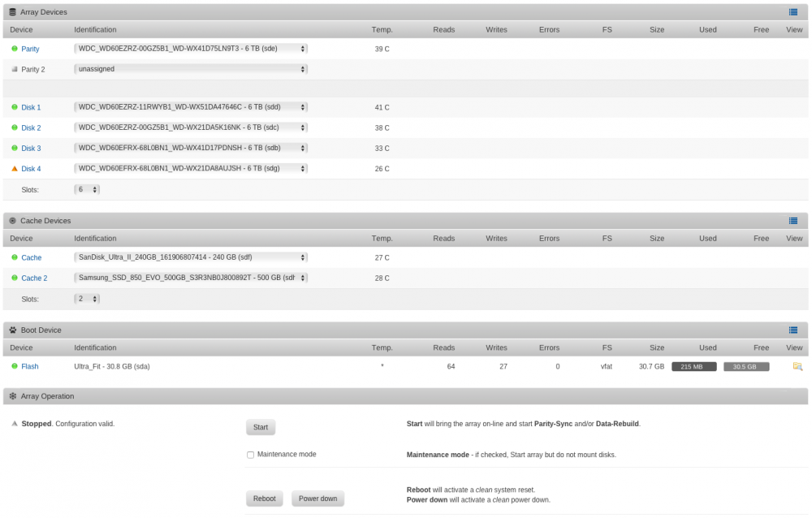The width and height of the screenshot is (812, 518).
Task: Click the Maintenance mode label text
Action: (x=287, y=455)
